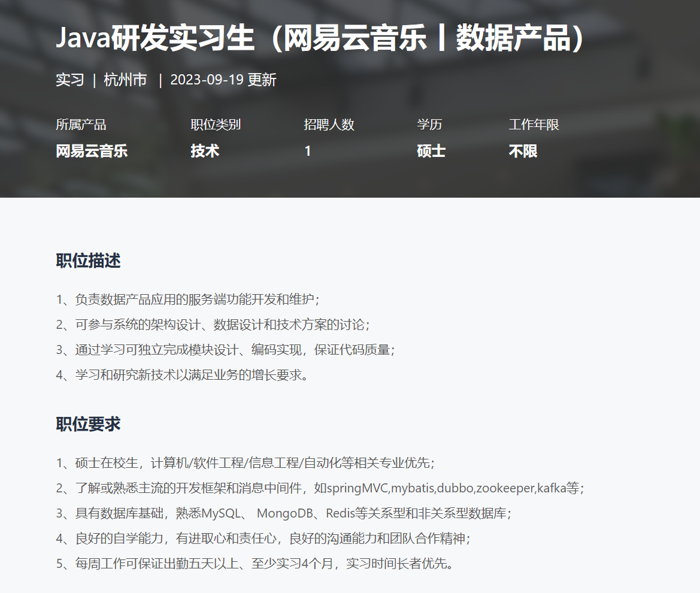Click the '职位类别' label
This screenshot has width=700, height=593.
point(216,125)
